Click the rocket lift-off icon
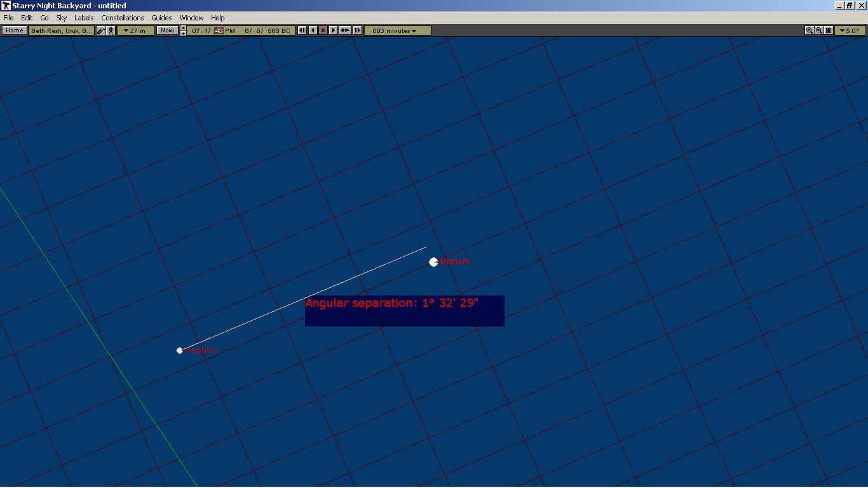Screen dimensions: 868x488 [111, 30]
